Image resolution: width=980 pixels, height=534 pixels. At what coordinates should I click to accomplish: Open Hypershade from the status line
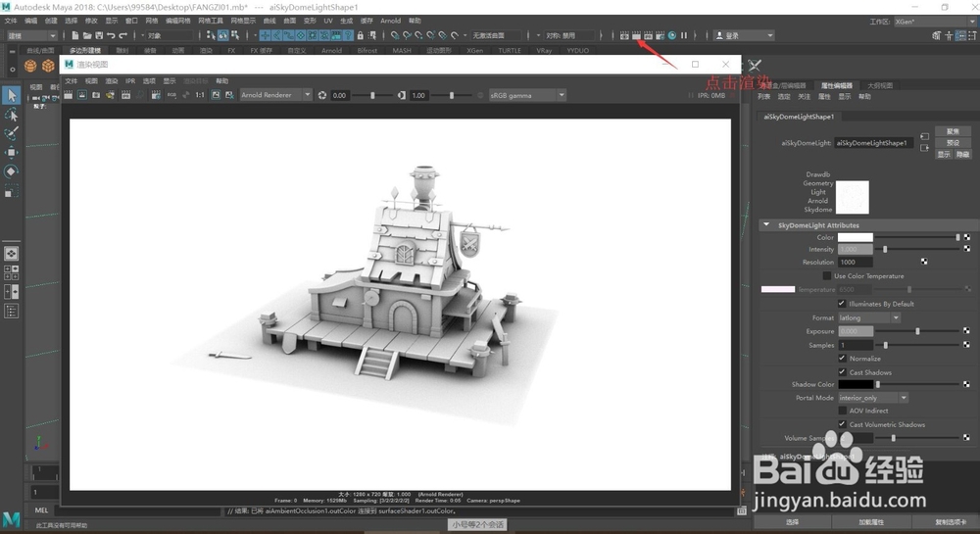[x=672, y=35]
